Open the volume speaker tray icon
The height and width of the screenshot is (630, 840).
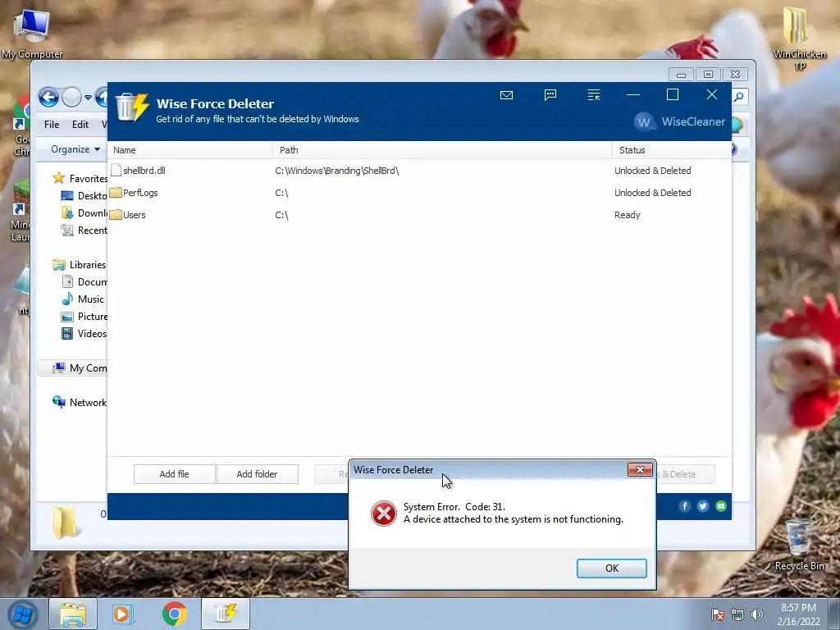[757, 614]
